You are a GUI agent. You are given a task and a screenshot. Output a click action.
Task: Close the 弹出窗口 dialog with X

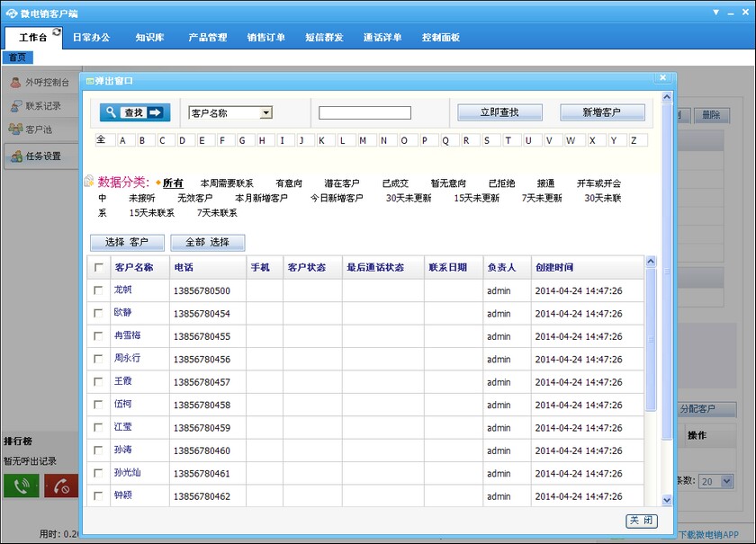[x=663, y=77]
